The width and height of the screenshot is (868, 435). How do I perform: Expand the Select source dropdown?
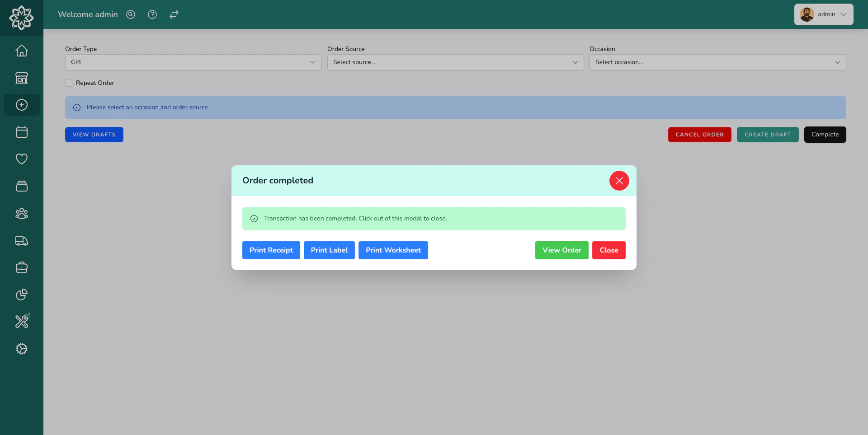(x=455, y=62)
